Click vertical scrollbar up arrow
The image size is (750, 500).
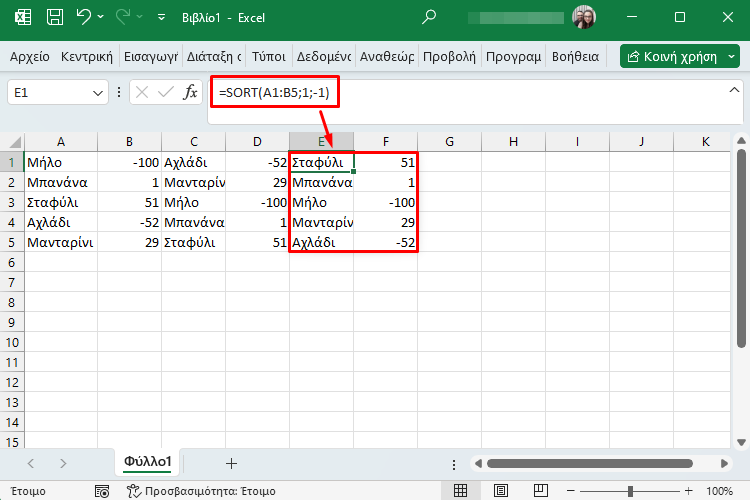coord(741,141)
